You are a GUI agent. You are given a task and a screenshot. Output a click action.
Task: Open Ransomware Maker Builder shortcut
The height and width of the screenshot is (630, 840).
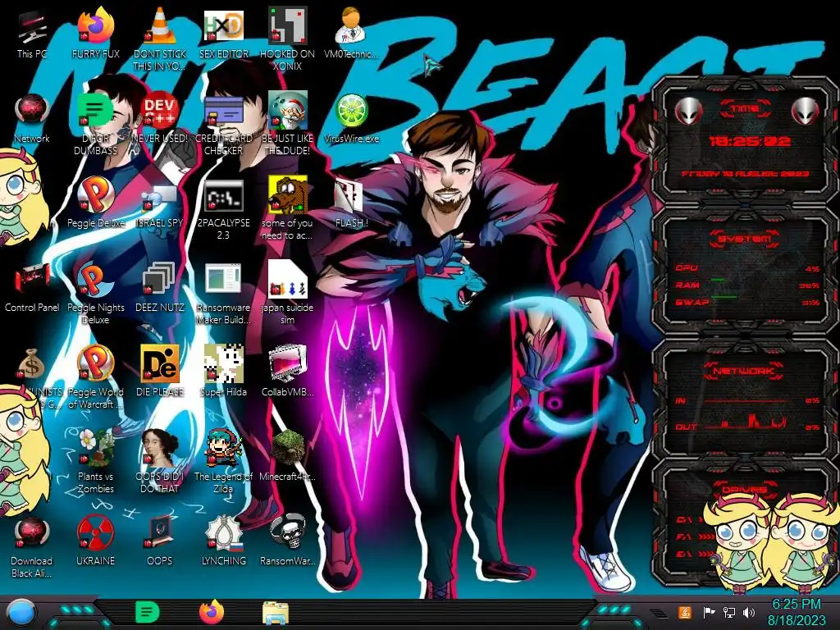pos(223,293)
